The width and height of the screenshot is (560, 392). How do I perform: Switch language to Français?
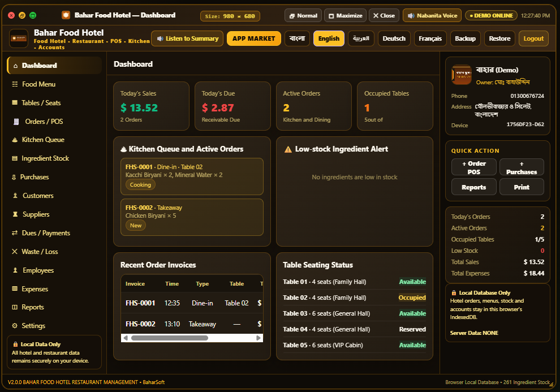(x=430, y=38)
